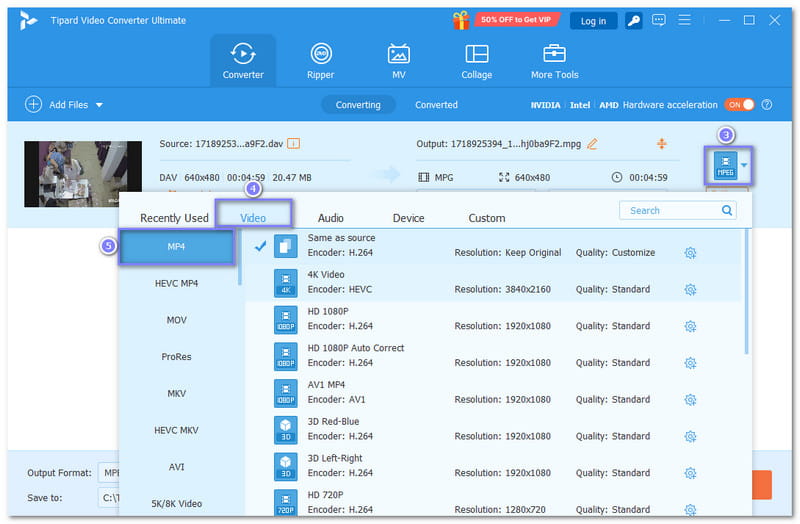The height and width of the screenshot is (524, 800).
Task: Open settings gear for HD 720P
Action: point(690,509)
